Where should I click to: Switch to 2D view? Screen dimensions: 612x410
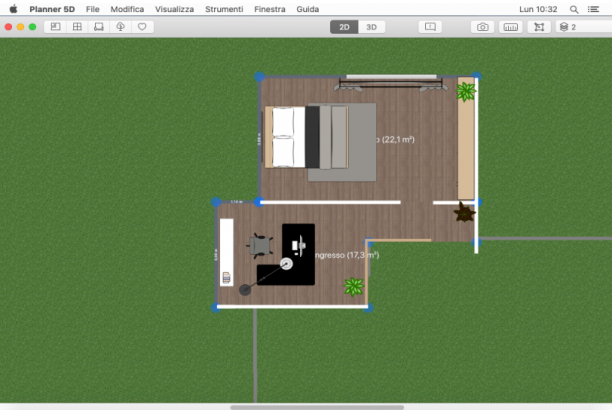(x=344, y=27)
